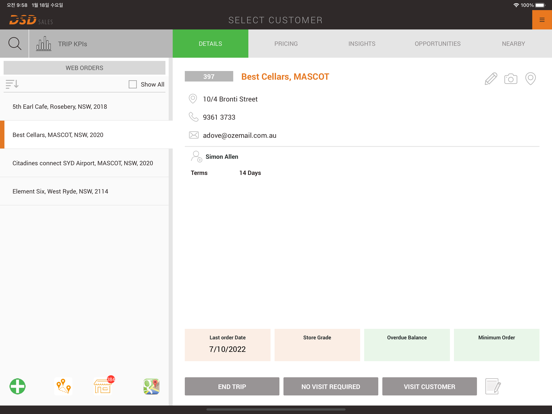Open the route pins map icon
552x414 pixels.
[63, 386]
